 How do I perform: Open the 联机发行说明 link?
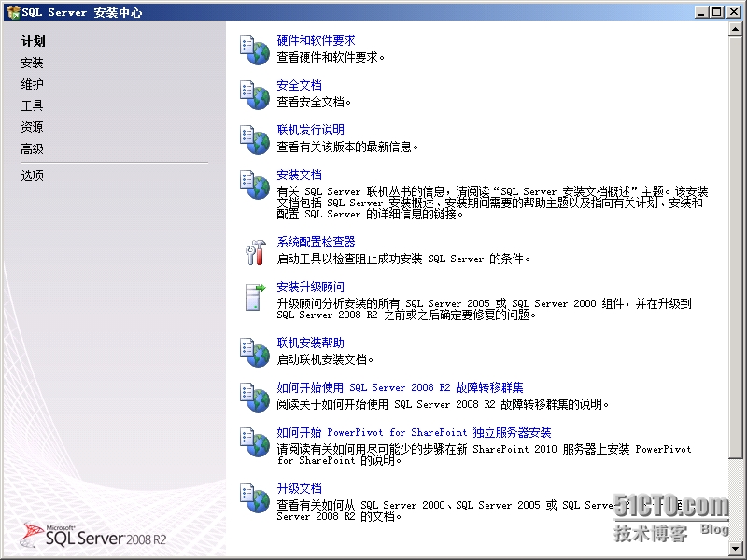pos(311,130)
